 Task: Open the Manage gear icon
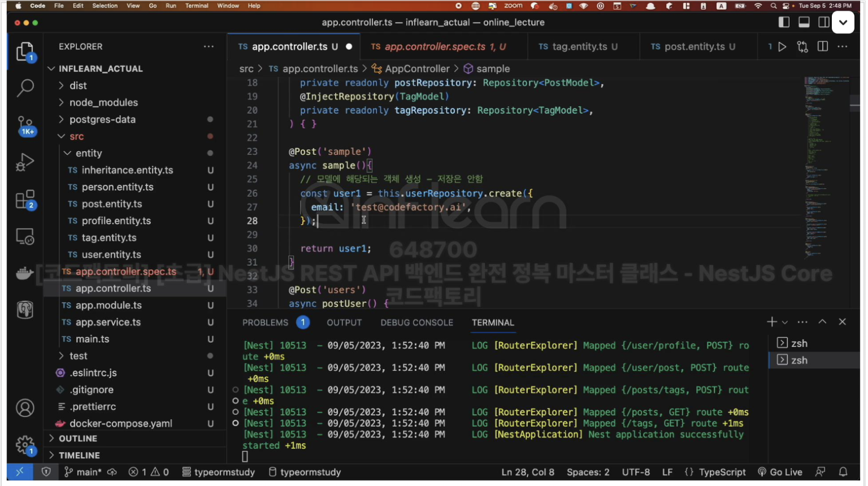click(25, 445)
